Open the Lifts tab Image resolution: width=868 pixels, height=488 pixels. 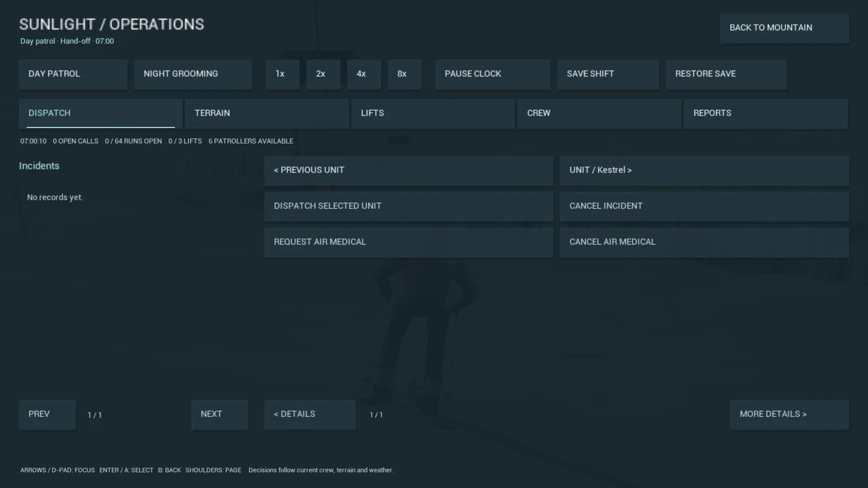tap(433, 113)
